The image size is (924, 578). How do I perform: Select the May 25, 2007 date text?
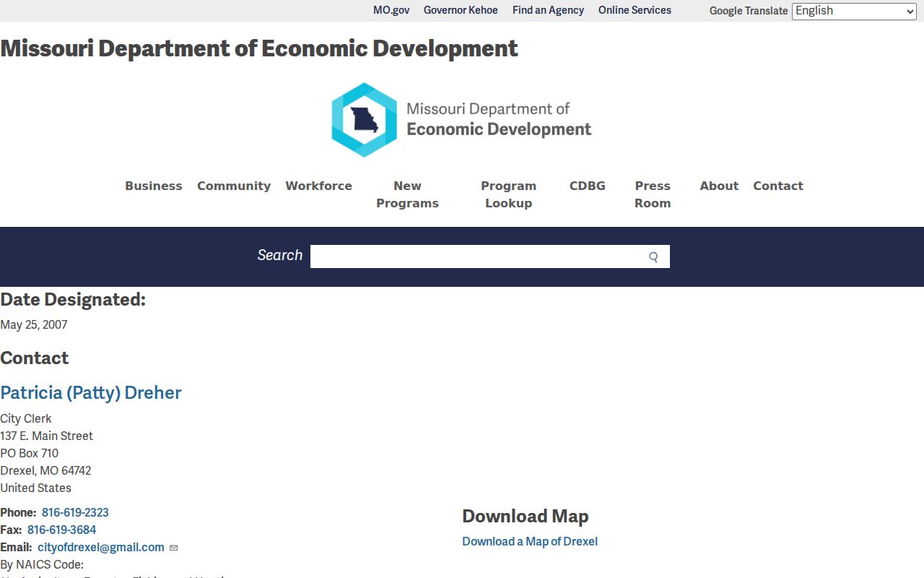pyautogui.click(x=34, y=324)
